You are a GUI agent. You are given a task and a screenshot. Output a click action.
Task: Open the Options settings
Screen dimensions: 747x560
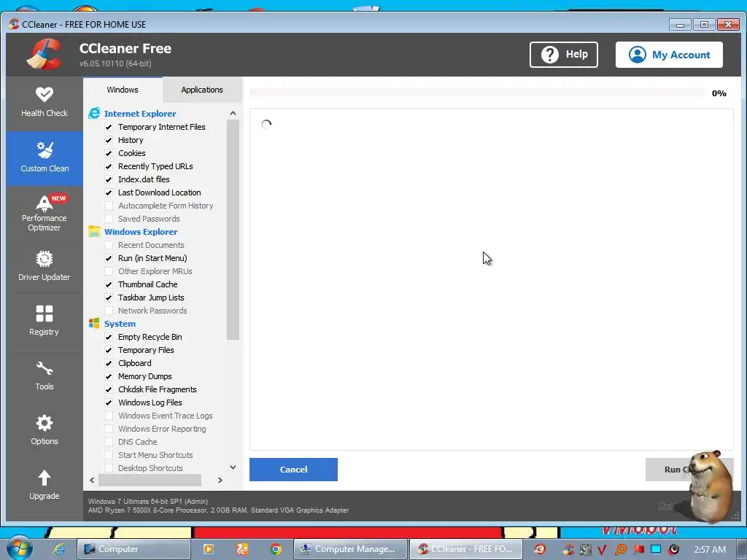pos(44,432)
